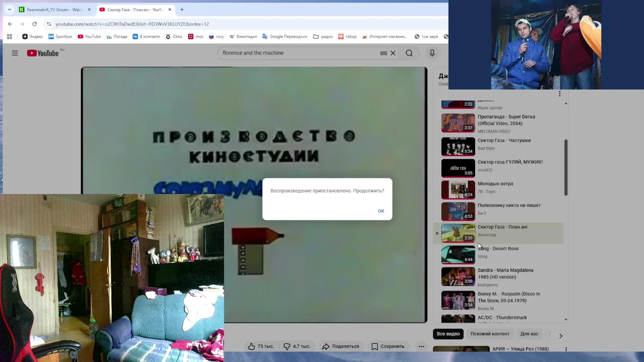Open the mos bookmark
This screenshot has width=644, height=362.
click(x=195, y=36)
